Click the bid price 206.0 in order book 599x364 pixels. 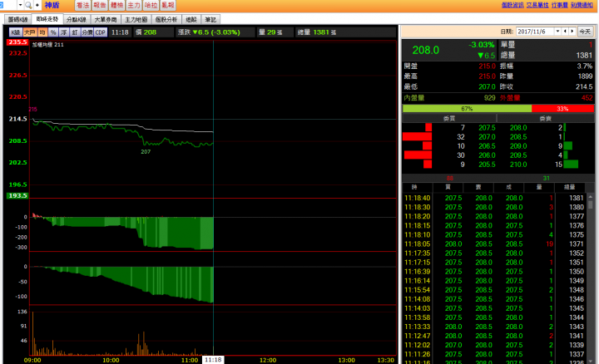click(x=487, y=155)
